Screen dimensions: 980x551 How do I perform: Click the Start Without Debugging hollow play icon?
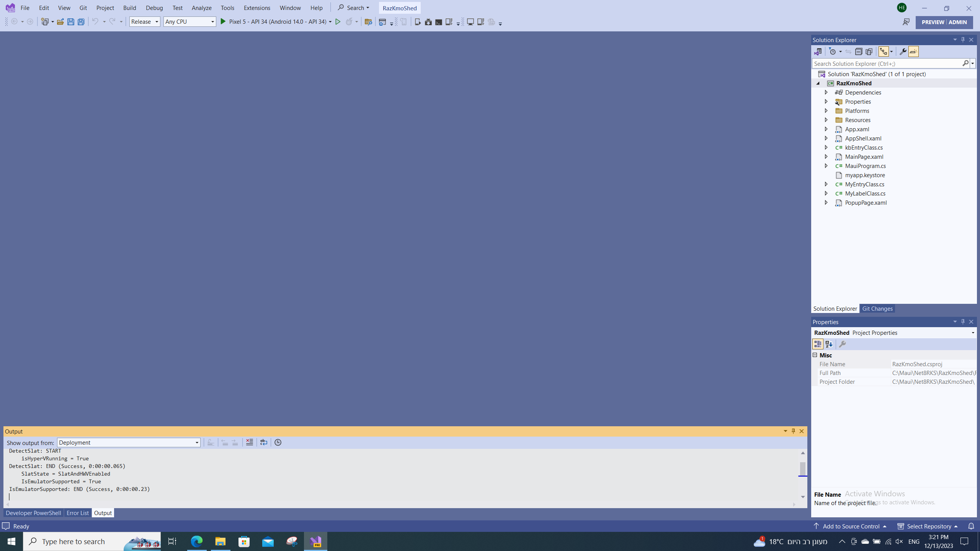[x=338, y=22]
